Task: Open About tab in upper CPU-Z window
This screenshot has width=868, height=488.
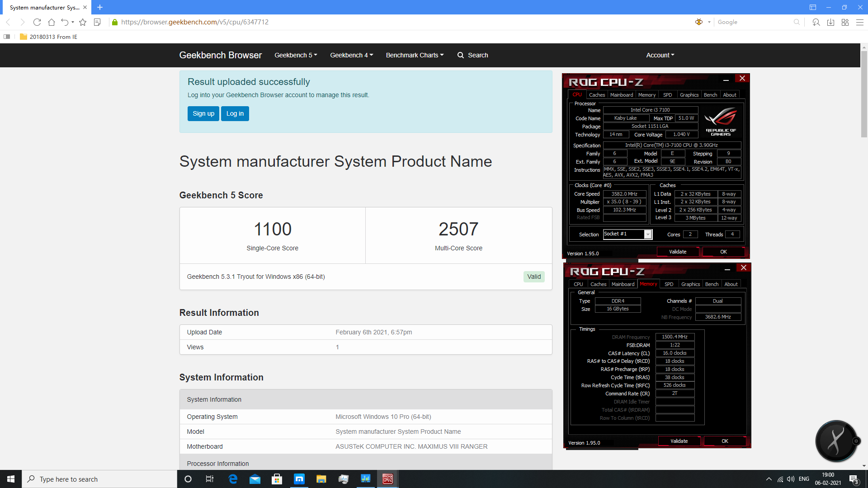Action: click(x=730, y=95)
